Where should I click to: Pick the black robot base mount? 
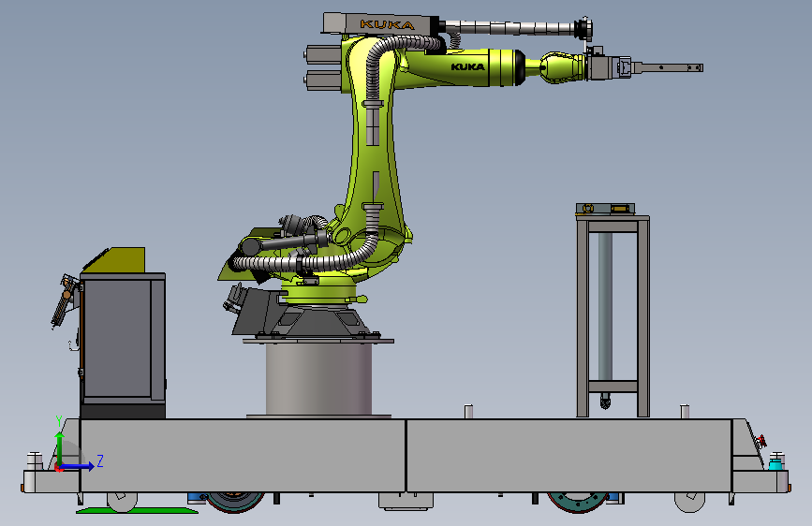(x=311, y=321)
